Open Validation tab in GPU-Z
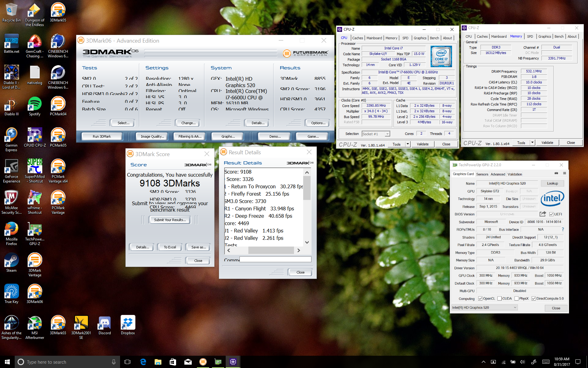The height and width of the screenshot is (368, 588). coord(514,174)
